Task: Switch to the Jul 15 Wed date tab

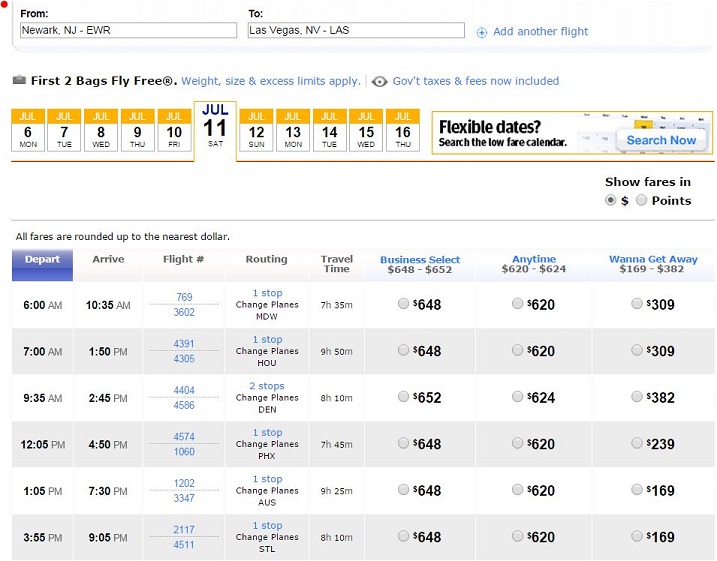Action: pyautogui.click(x=366, y=130)
